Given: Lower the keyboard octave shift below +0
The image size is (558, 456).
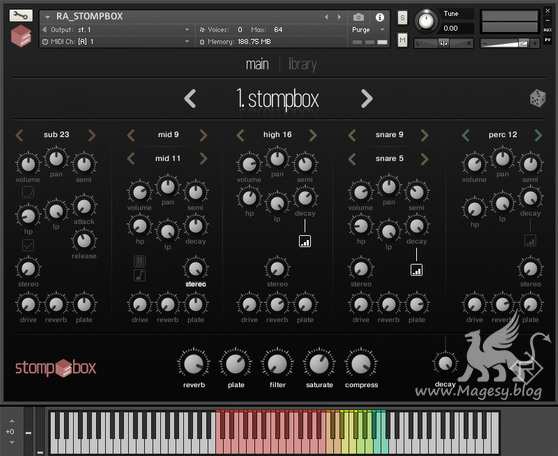Looking at the screenshot, I should tap(12, 442).
